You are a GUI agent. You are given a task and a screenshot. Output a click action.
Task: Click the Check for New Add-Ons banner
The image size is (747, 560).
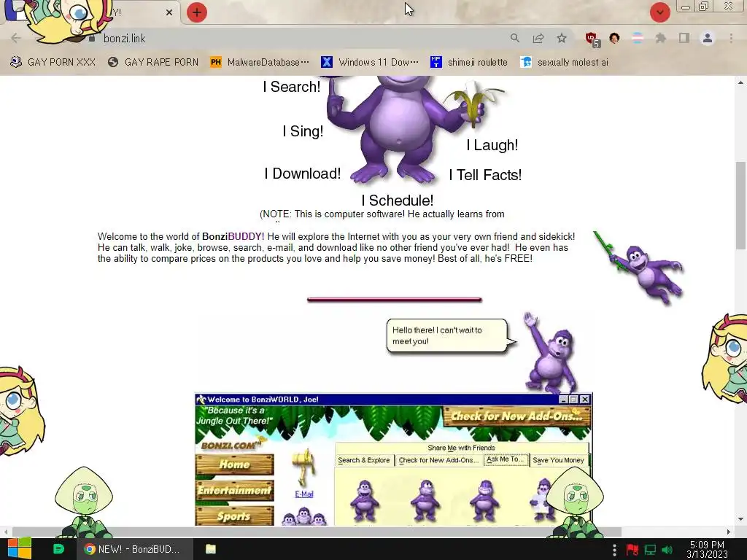[516, 416]
